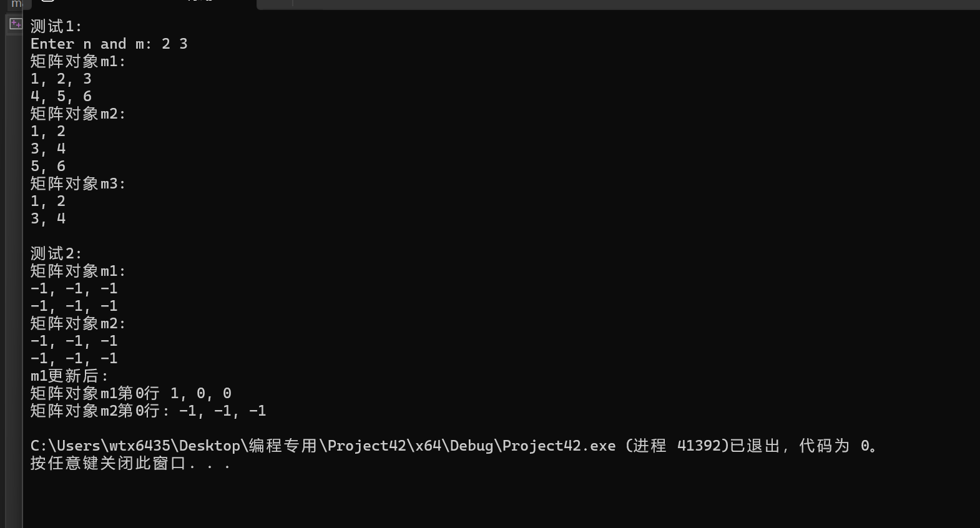Click the line '矩阵对象m2第0行: -1, -1, -1'
This screenshot has height=528, width=980.
(x=149, y=411)
